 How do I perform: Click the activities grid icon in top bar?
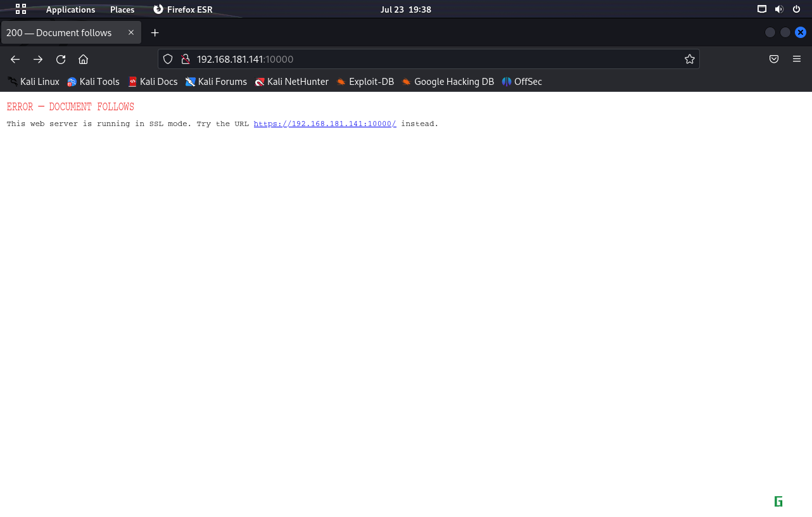tap(21, 9)
